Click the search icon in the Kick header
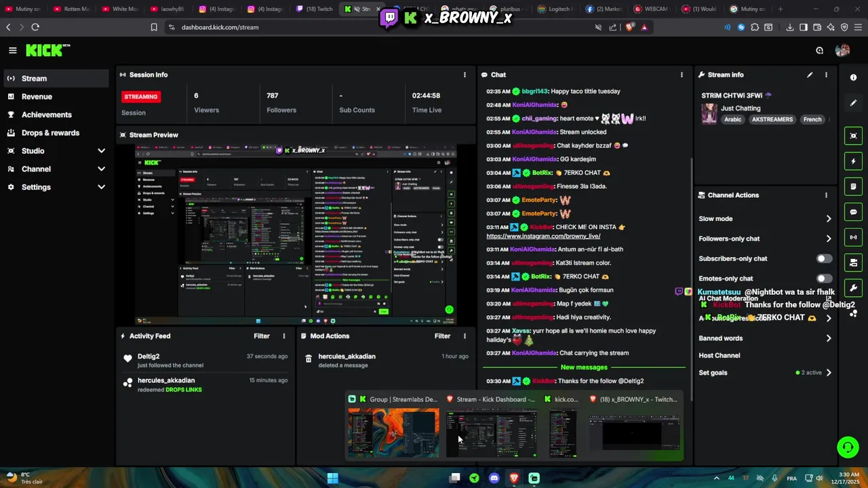This screenshot has height=488, width=868. click(x=819, y=50)
